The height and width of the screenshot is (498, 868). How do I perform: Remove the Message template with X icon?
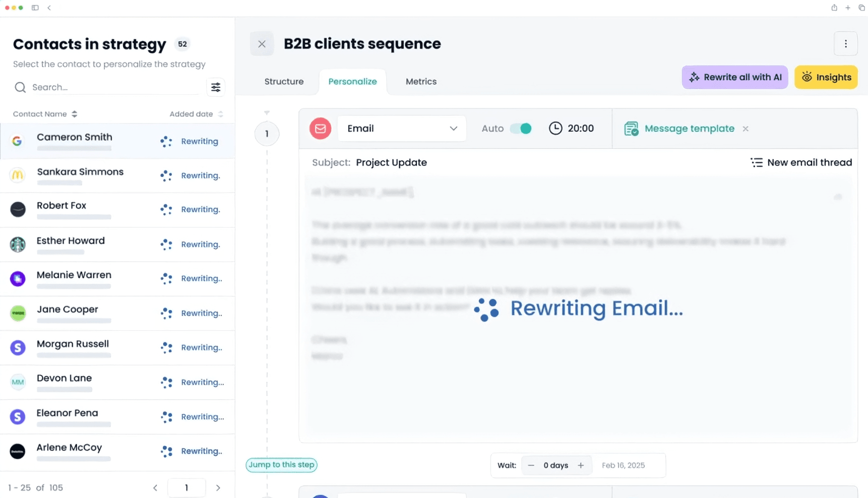745,129
